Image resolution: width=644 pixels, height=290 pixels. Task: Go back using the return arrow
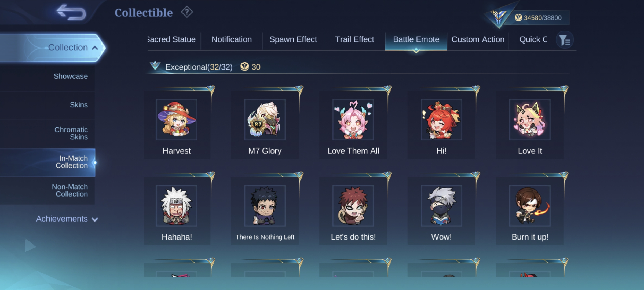pos(71,12)
